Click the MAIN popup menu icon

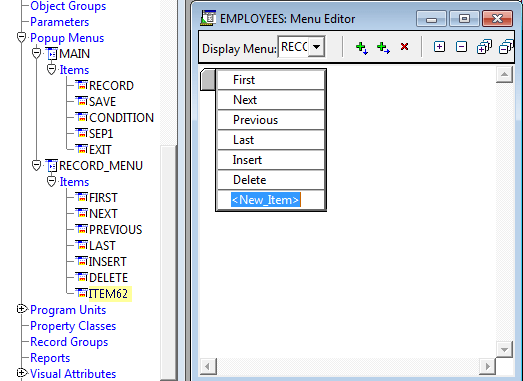point(51,54)
